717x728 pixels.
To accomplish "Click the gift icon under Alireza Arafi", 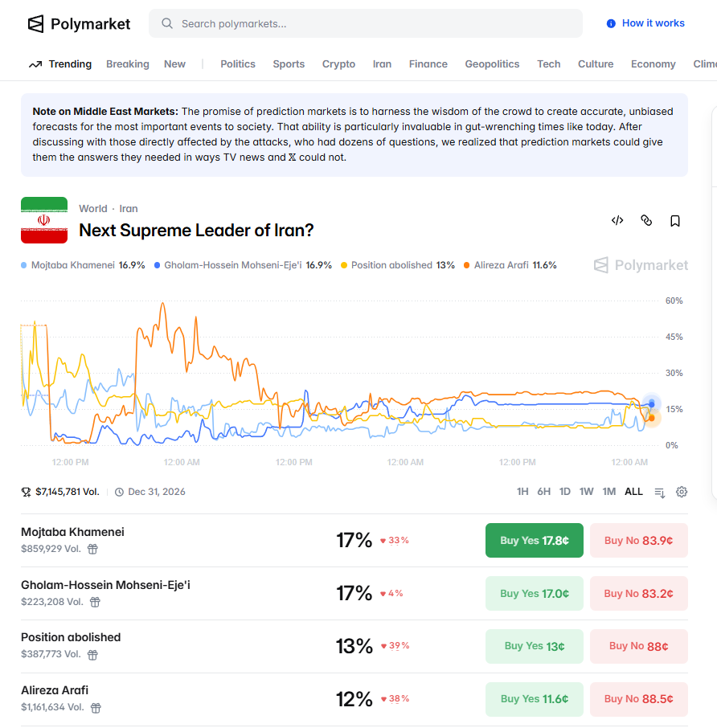I will point(96,708).
